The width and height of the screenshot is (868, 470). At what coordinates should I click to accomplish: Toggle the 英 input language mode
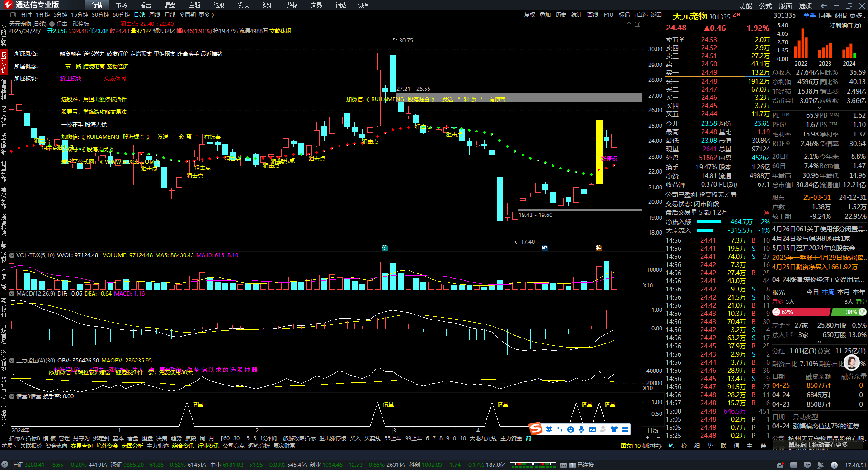(549, 429)
